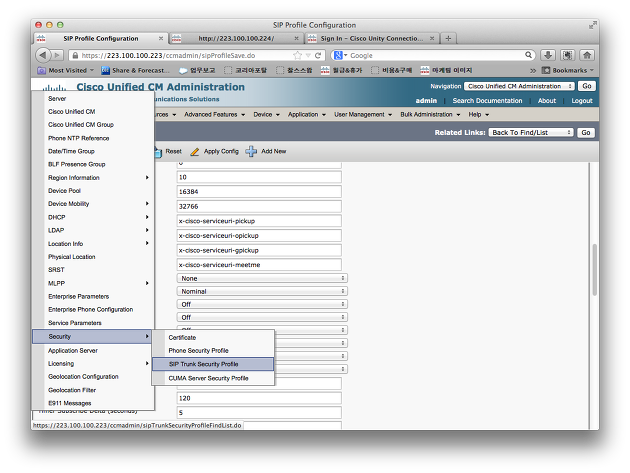Open new tab with plus button

tap(448, 38)
